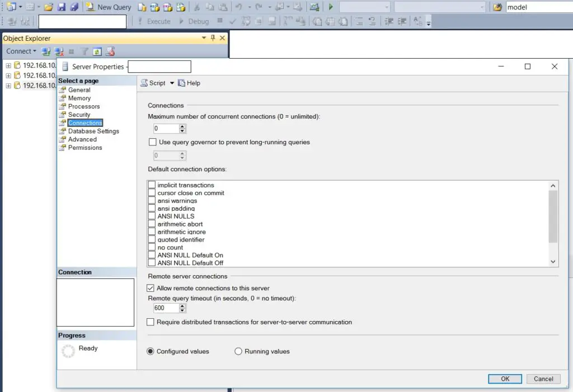The height and width of the screenshot is (392, 573).
Task: Click the OK button
Action: 505,379
